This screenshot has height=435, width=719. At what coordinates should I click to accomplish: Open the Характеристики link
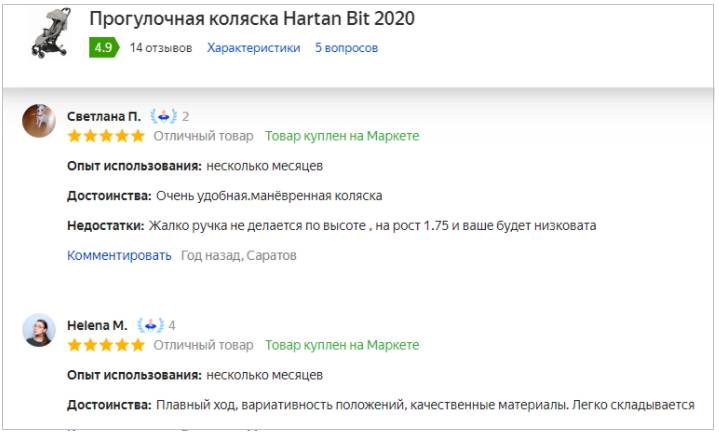click(254, 48)
